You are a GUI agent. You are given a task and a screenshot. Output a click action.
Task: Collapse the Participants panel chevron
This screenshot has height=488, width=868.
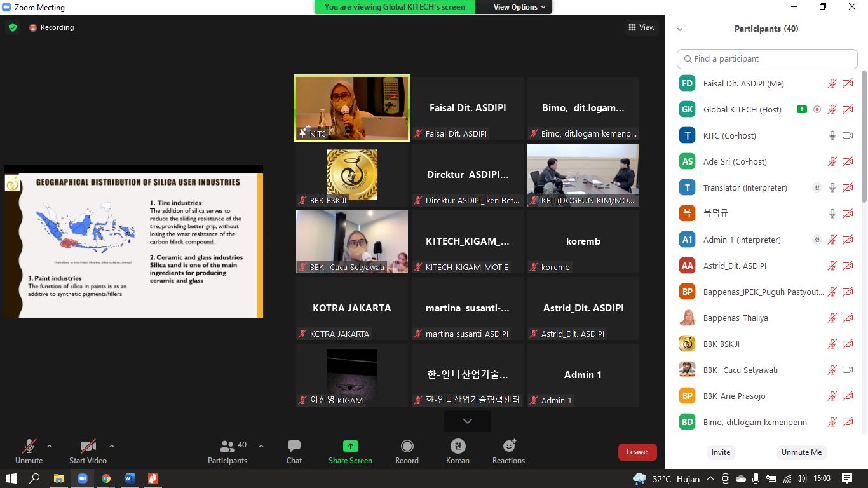click(x=679, y=29)
